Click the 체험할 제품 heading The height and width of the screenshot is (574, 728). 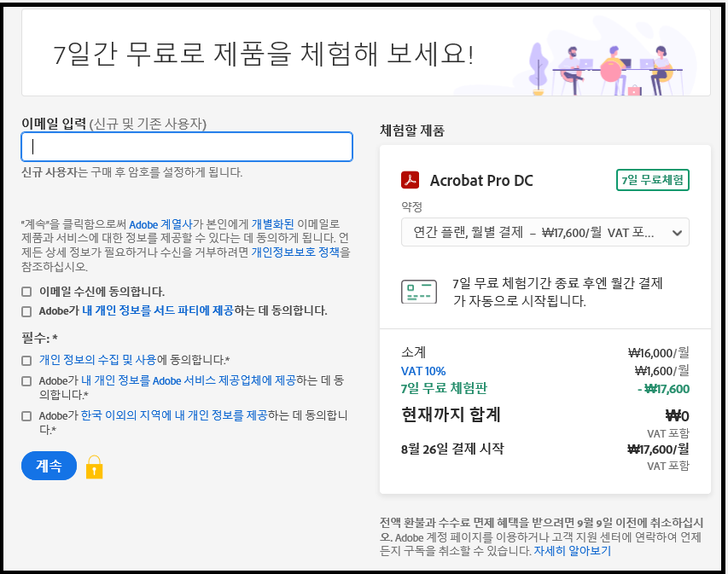[x=412, y=130]
